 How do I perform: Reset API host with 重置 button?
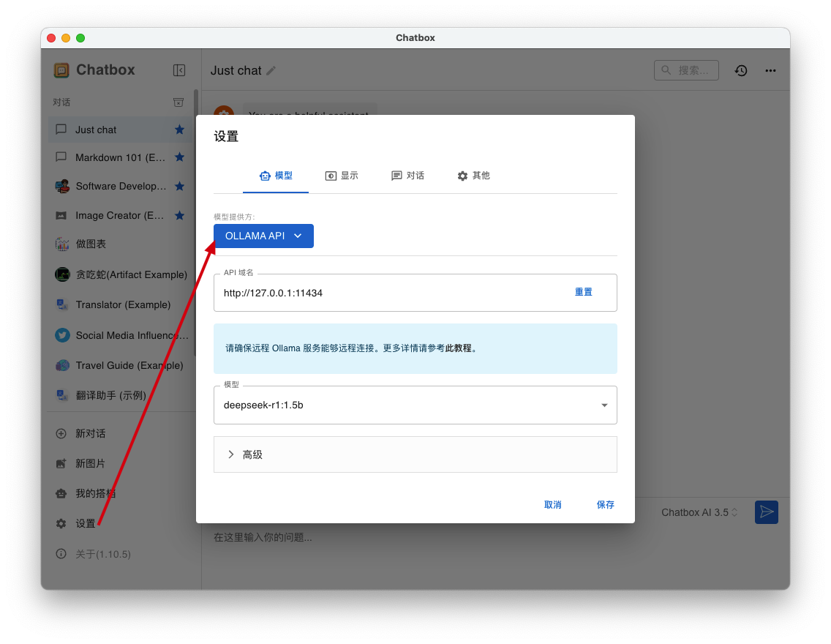tap(584, 292)
